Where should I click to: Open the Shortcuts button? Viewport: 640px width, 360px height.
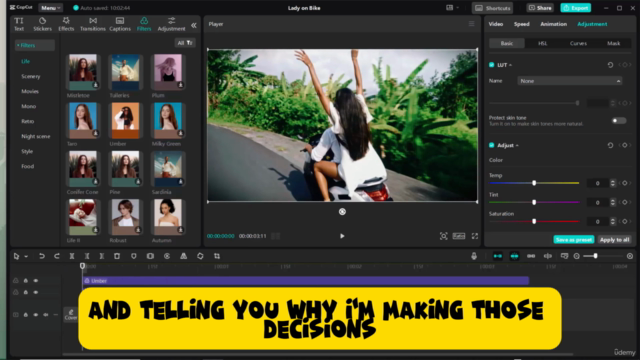tap(493, 8)
